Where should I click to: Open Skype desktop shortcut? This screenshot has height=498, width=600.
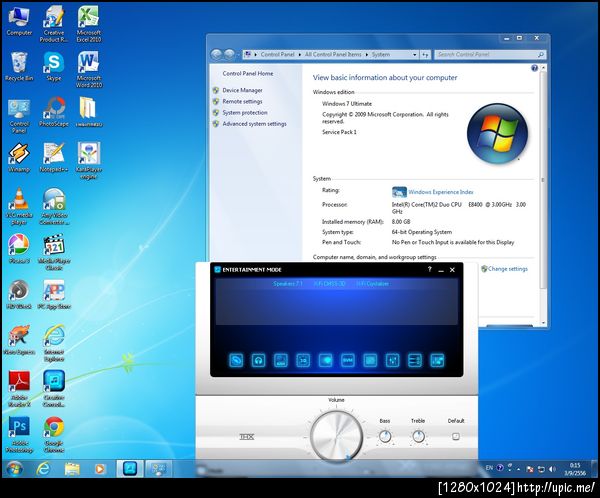pos(54,67)
